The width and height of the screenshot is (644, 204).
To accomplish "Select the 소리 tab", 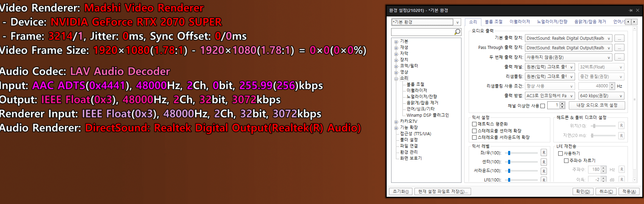I will pyautogui.click(x=473, y=22).
